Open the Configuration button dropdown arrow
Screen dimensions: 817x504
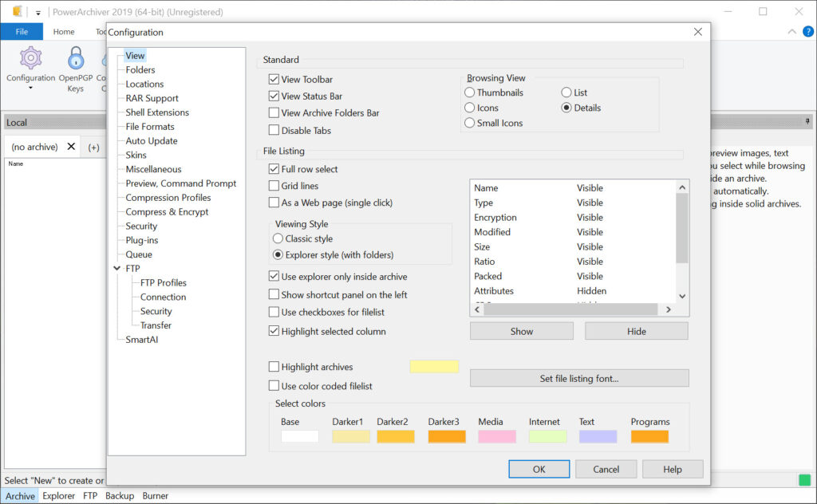click(31, 88)
